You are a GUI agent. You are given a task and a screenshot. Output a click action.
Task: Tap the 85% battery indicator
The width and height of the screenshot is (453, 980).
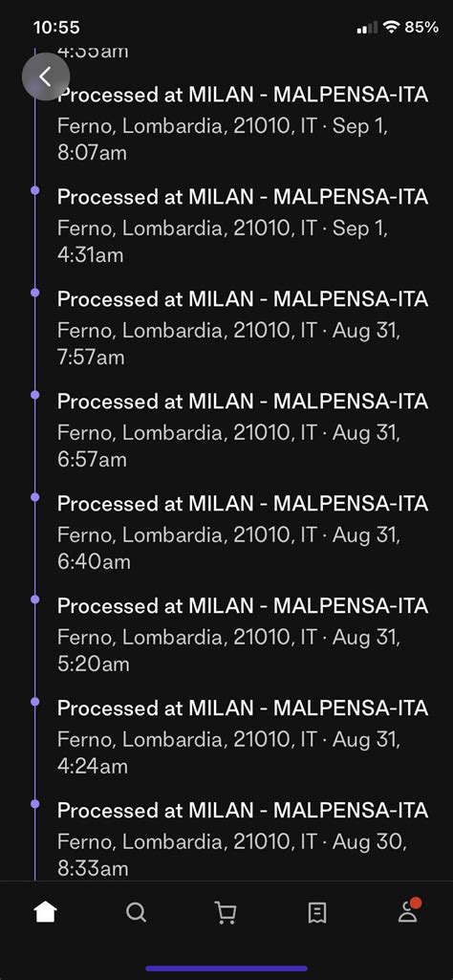pyautogui.click(x=421, y=27)
